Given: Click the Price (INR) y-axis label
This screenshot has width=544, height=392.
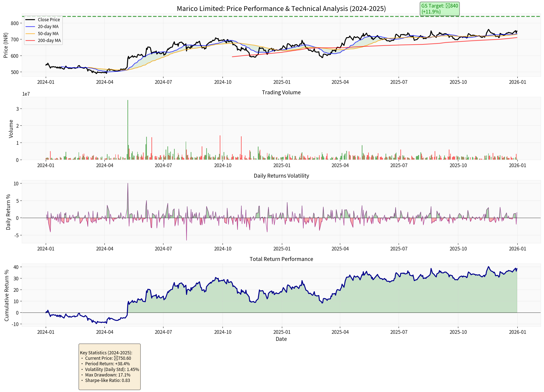Looking at the screenshot, I should [x=6, y=45].
